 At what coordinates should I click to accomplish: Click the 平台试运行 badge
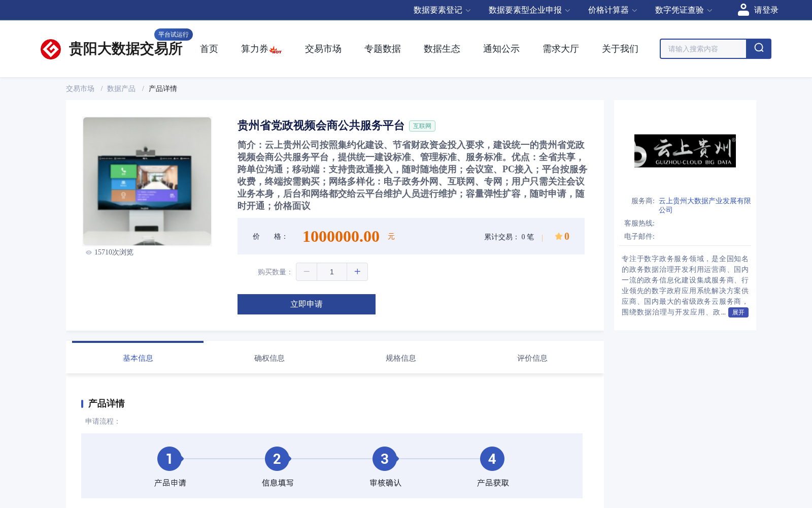(174, 35)
